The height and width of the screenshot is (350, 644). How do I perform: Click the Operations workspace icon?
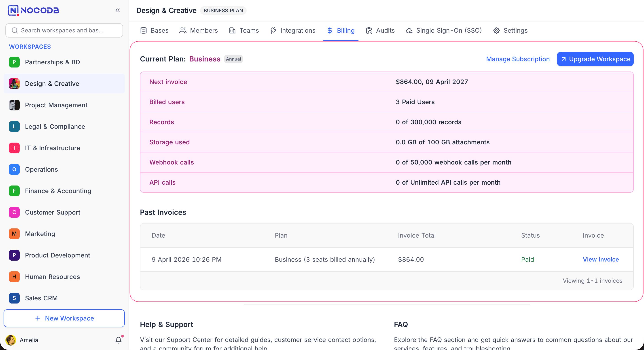click(x=14, y=169)
